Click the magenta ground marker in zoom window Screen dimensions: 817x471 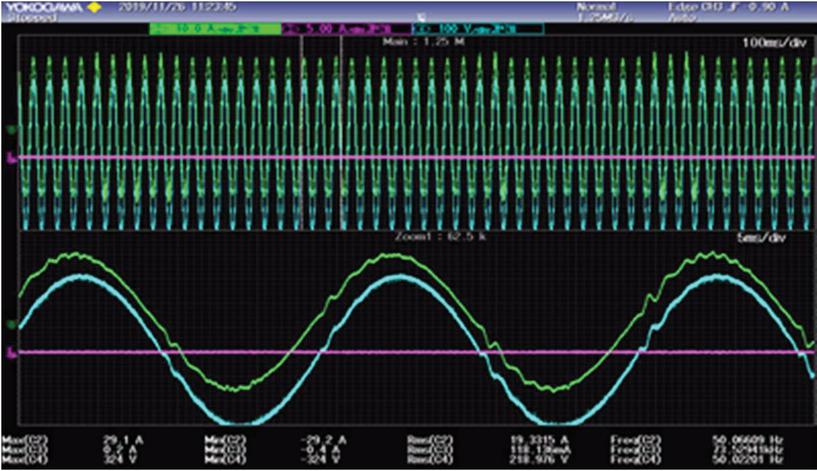[x=10, y=352]
